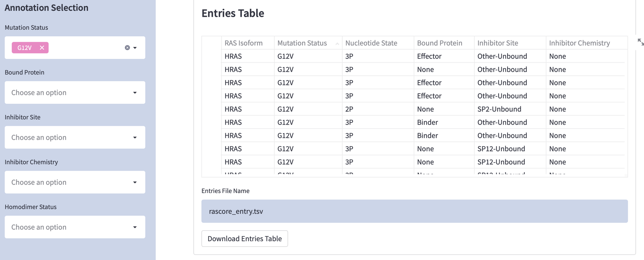This screenshot has width=644, height=260.
Task: Click the Inhibitor Site table column header
Action: (x=497, y=43)
